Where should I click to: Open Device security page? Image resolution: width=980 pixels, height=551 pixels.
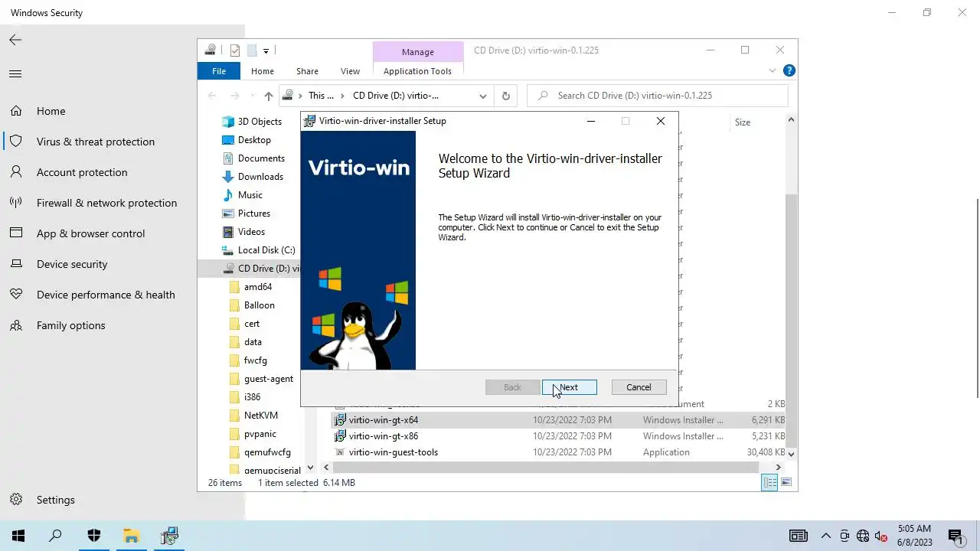click(x=72, y=264)
